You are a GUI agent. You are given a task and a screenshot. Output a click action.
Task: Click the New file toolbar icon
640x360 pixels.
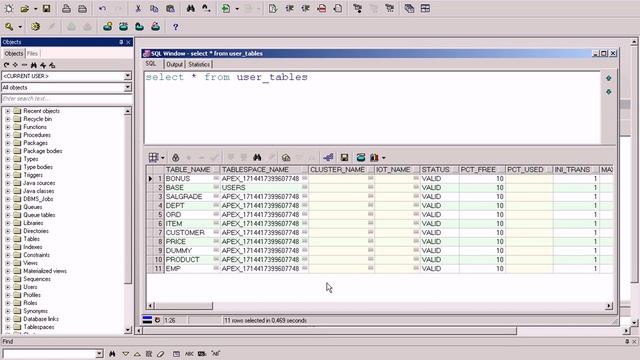click(9, 9)
